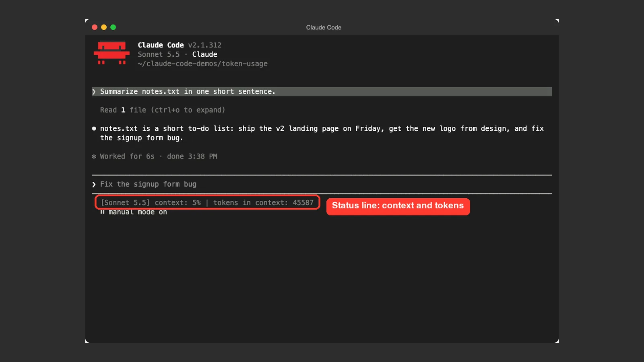Click the path '~/claude-code-demos/token-usage'

click(x=202, y=64)
